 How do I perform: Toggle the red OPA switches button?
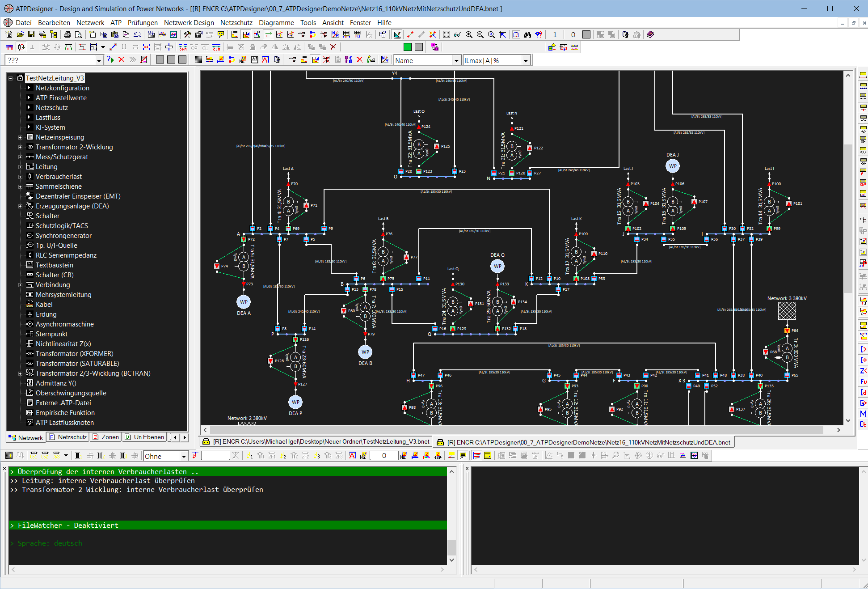click(x=183, y=47)
